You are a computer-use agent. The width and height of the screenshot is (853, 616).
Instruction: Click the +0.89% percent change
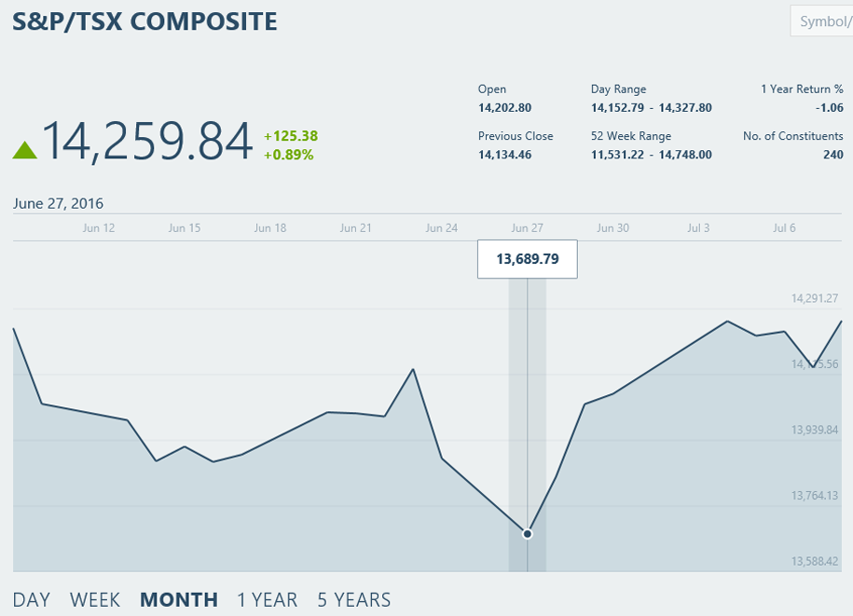[x=288, y=155]
